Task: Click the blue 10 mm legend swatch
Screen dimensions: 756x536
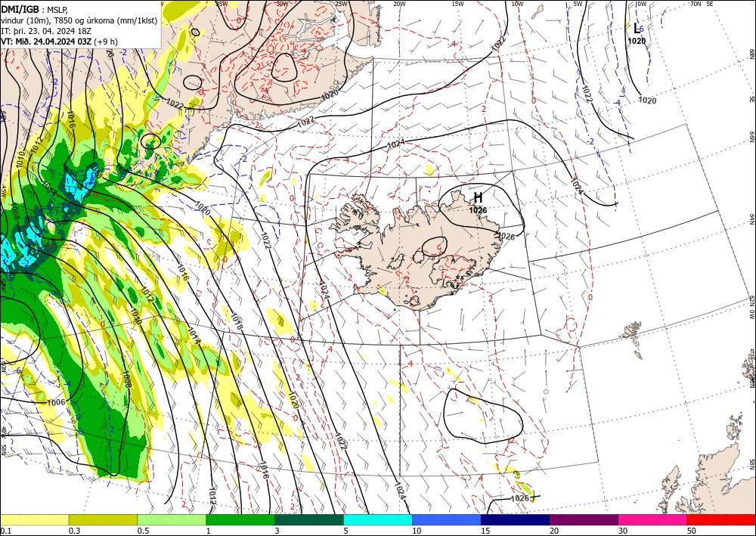Action: coord(447,519)
